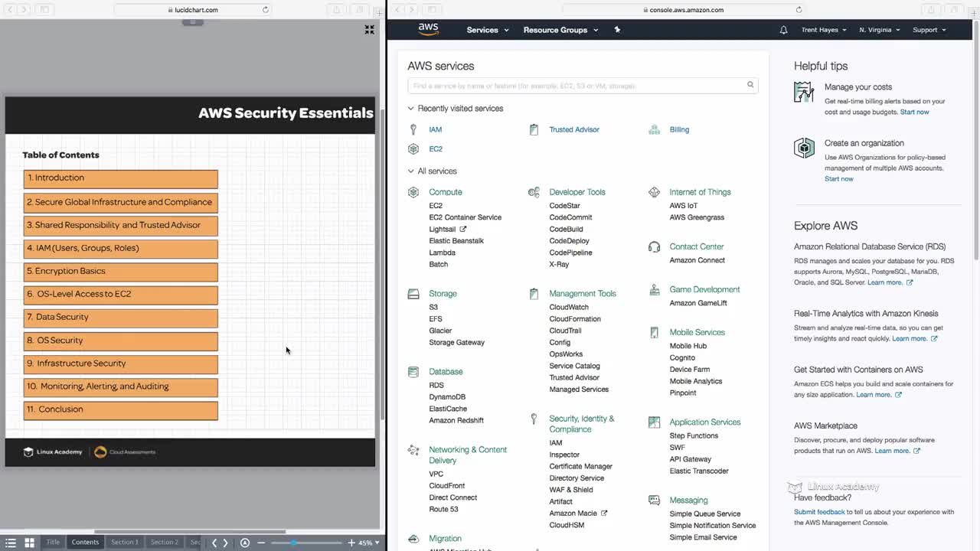Image resolution: width=980 pixels, height=551 pixels.
Task: Click the Mobile Services category icon
Action: pos(654,332)
